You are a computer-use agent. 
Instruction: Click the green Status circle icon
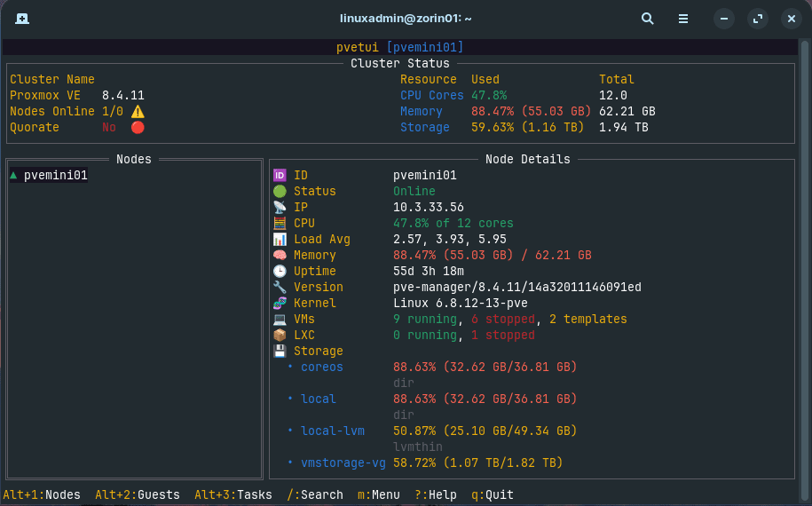(x=280, y=192)
